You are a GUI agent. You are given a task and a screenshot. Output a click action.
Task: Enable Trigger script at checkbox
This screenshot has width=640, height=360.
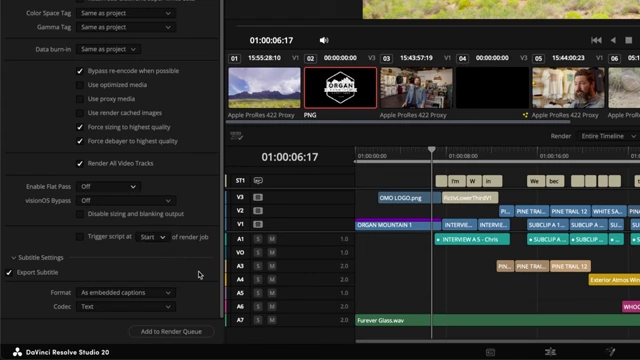[x=80, y=237]
